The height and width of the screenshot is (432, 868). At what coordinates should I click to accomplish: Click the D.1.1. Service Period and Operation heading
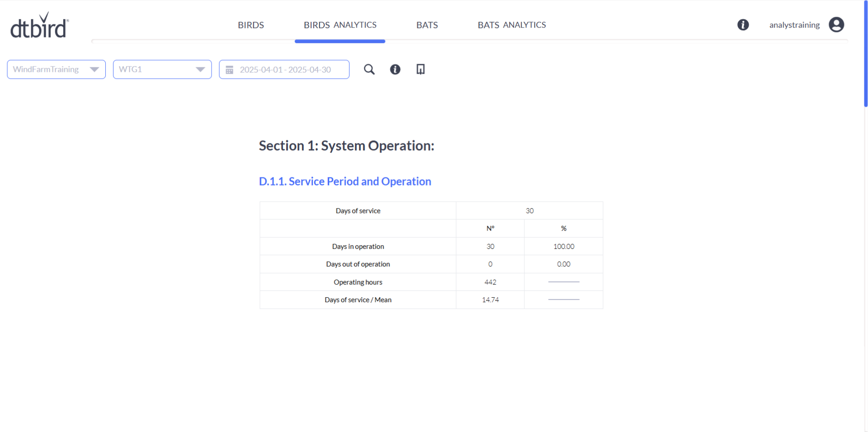click(x=345, y=181)
